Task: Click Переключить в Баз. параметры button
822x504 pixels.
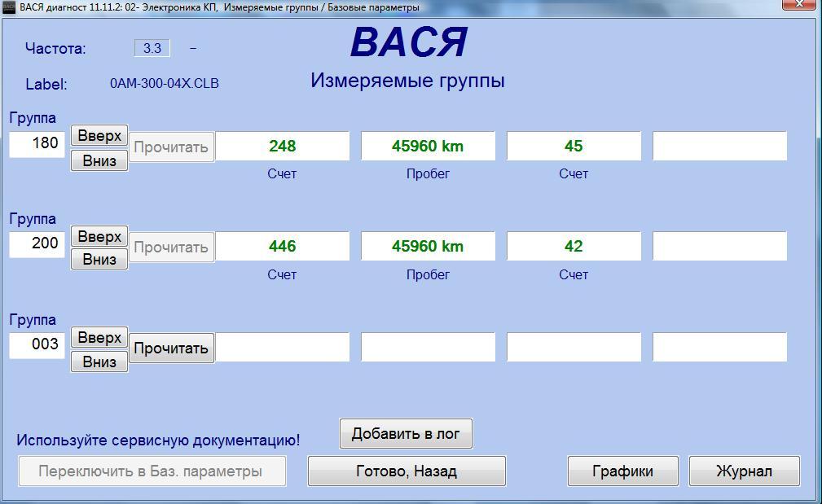Action: 152,471
